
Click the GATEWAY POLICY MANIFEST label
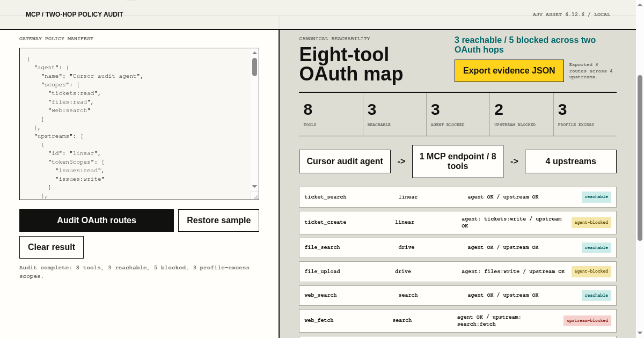(56, 39)
